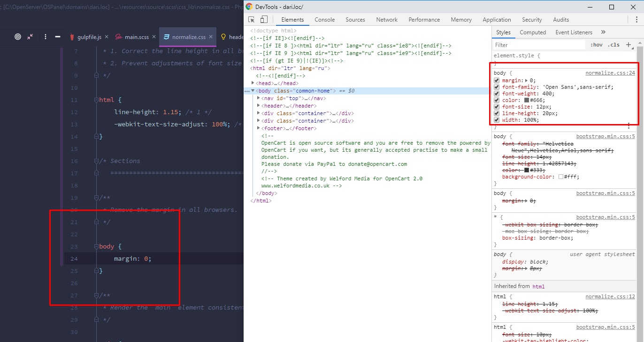Toggle device toolbar icon in DevTools
Image resolution: width=644 pixels, height=342 pixels.
[x=264, y=20]
